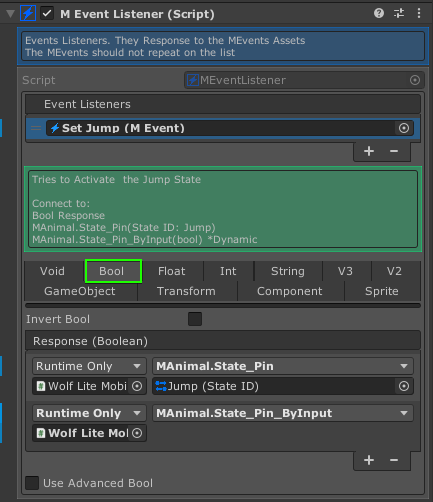Viewport: 433px width, 502px height.
Task: Collapse M Event Listener component foldout
Action: [10, 14]
